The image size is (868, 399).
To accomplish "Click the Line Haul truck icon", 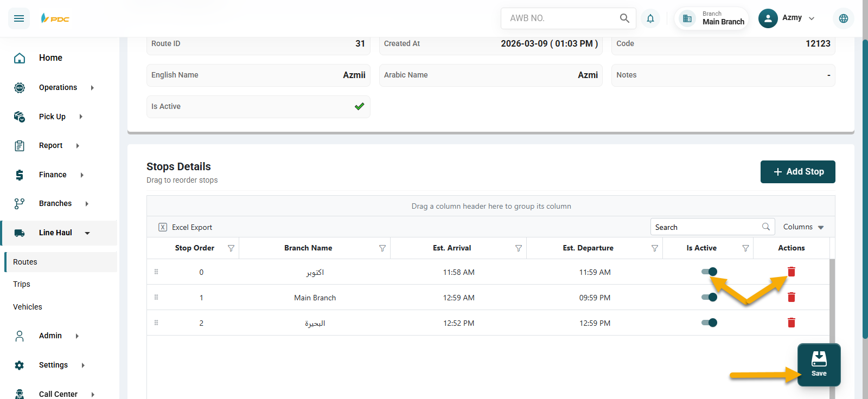I will coord(20,233).
